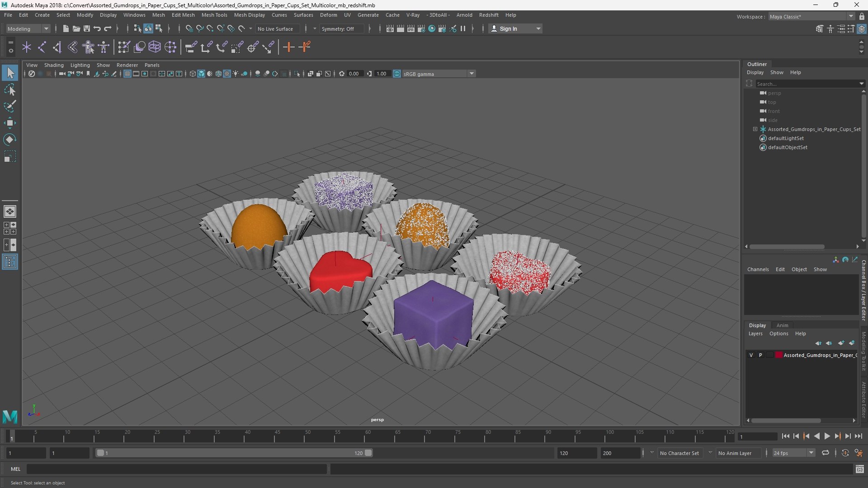Click the red layer color swatch
The height and width of the screenshot is (488, 868).
(778, 355)
